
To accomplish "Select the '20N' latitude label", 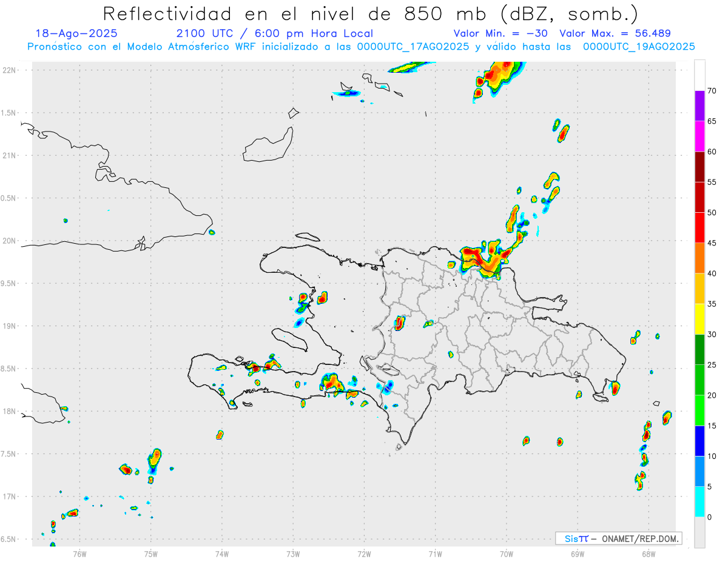I will point(9,241).
